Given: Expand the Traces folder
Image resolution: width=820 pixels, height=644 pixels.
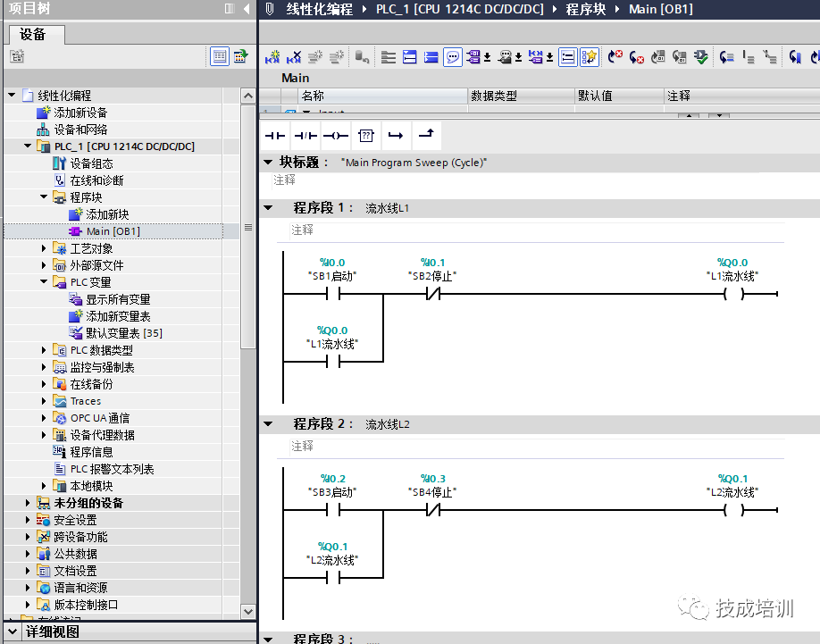Looking at the screenshot, I should tap(44, 401).
